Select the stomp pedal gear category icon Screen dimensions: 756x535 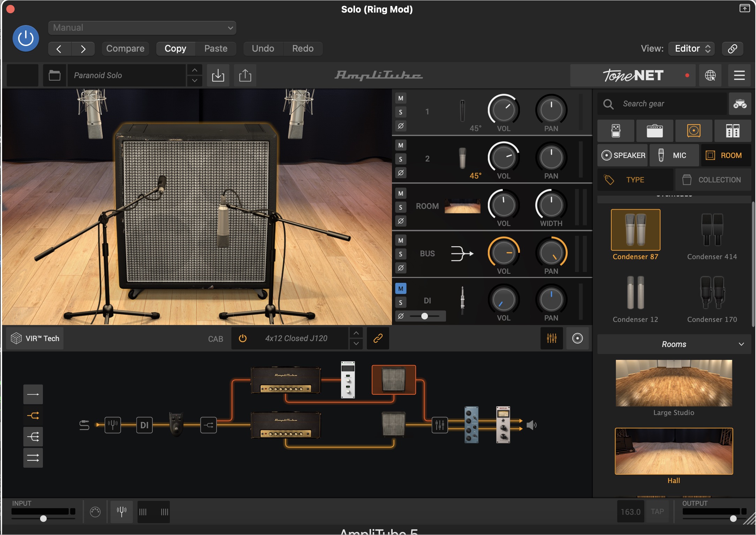point(616,131)
